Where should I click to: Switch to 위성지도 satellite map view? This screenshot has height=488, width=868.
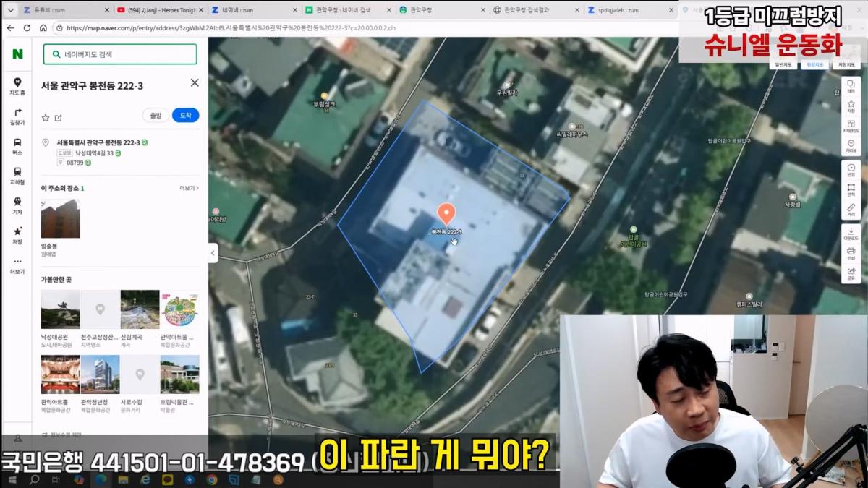815,65
